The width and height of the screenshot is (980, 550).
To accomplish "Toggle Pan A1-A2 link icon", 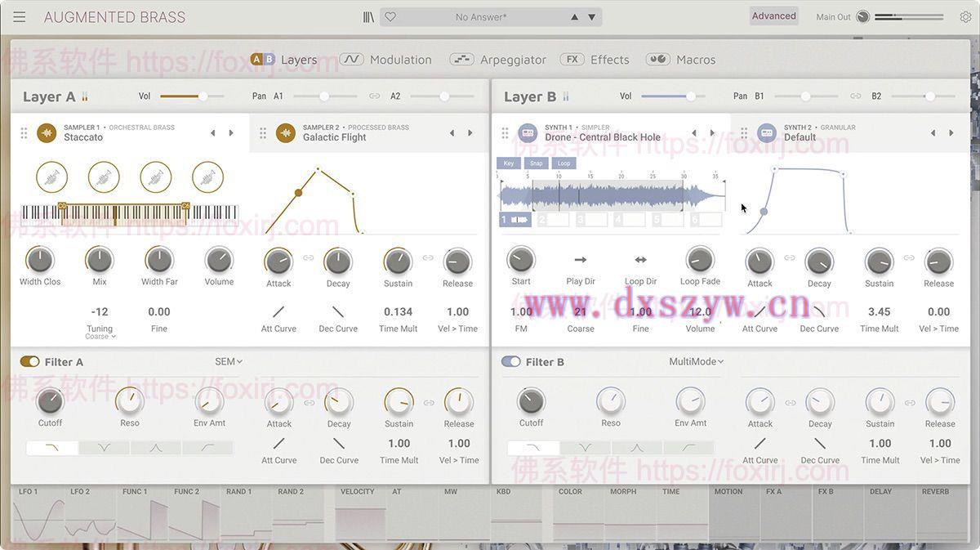I will 374,96.
